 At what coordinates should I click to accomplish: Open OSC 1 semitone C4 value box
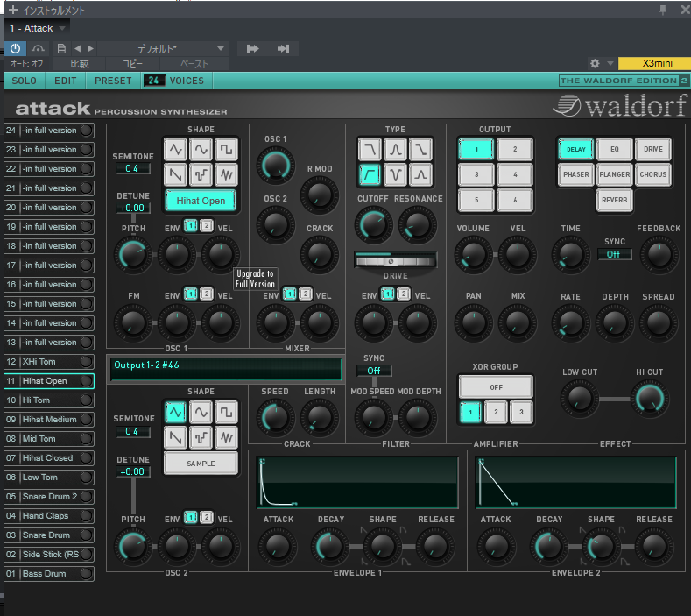point(132,168)
